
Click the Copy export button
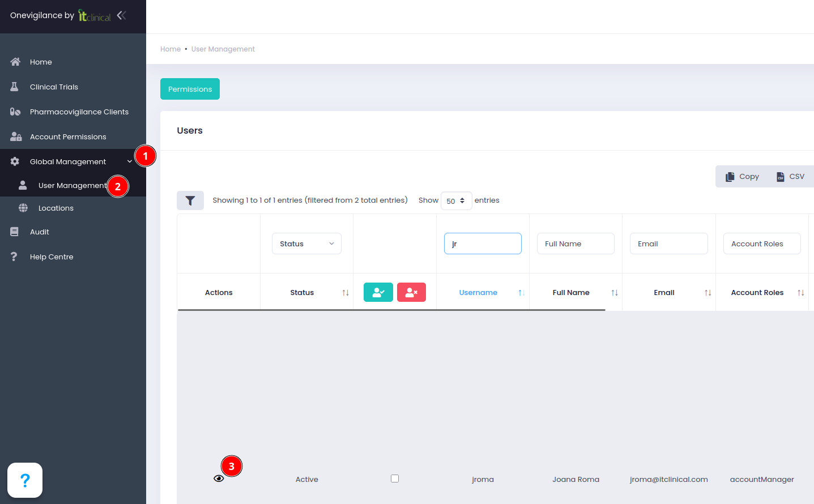[743, 177]
